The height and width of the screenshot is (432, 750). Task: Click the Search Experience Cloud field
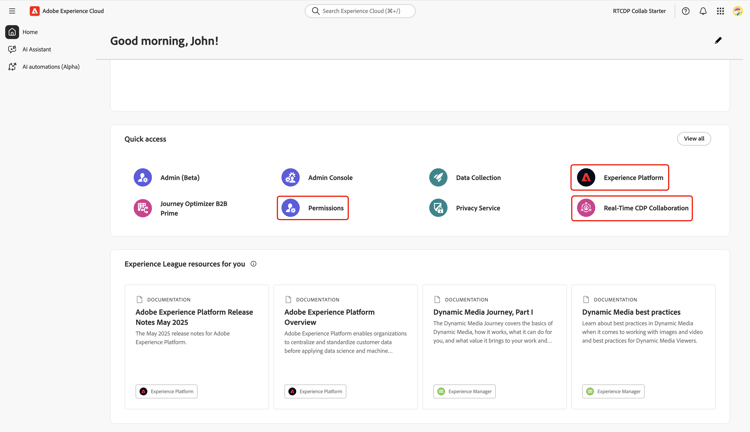(x=360, y=11)
